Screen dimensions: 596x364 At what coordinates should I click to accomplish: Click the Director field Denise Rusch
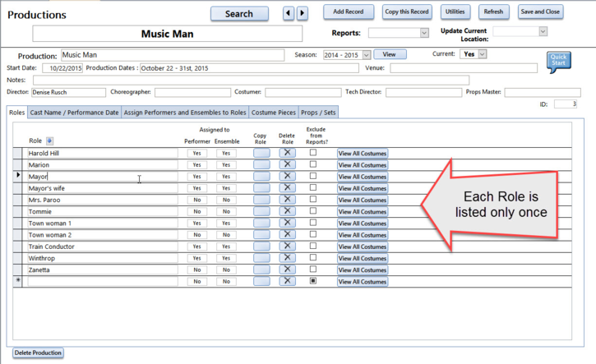click(x=68, y=92)
